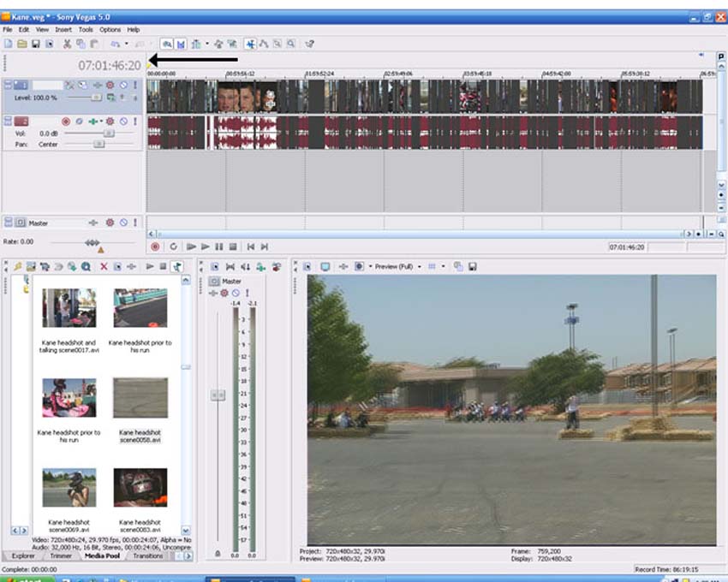Screen dimensions: 728x582
Task: Click the red X remove media icon
Action: click(x=104, y=266)
